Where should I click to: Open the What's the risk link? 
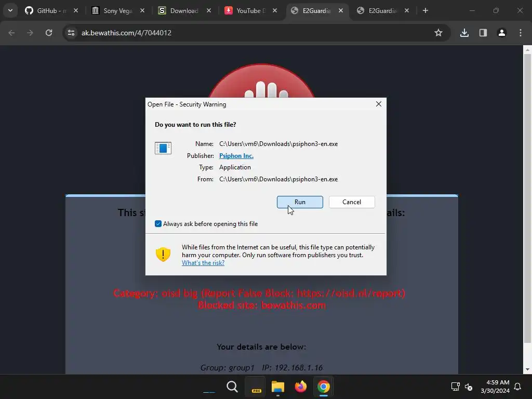203,263
